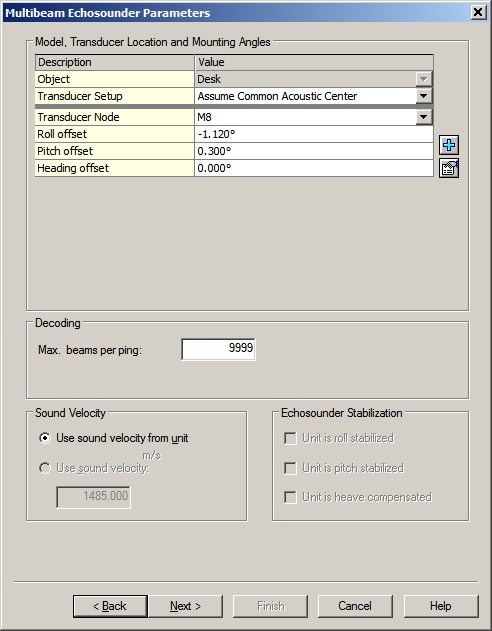The width and height of the screenshot is (492, 631).
Task: Proceed with the Next button
Action: (x=185, y=606)
